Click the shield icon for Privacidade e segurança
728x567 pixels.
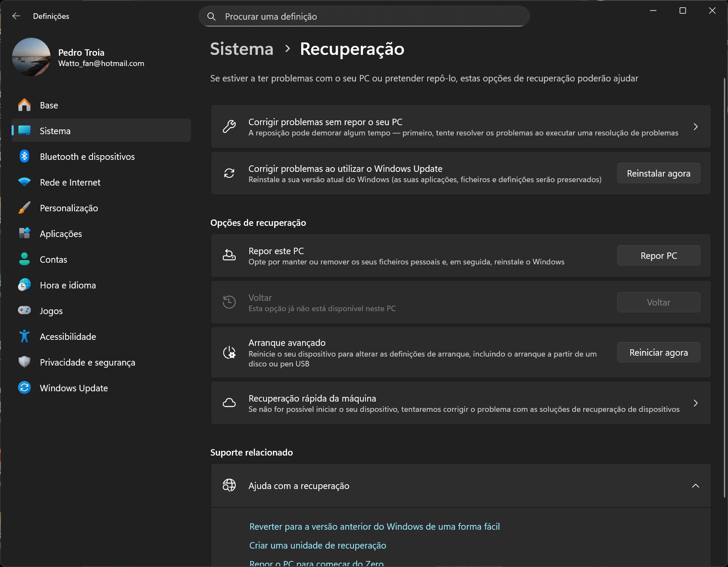click(24, 362)
